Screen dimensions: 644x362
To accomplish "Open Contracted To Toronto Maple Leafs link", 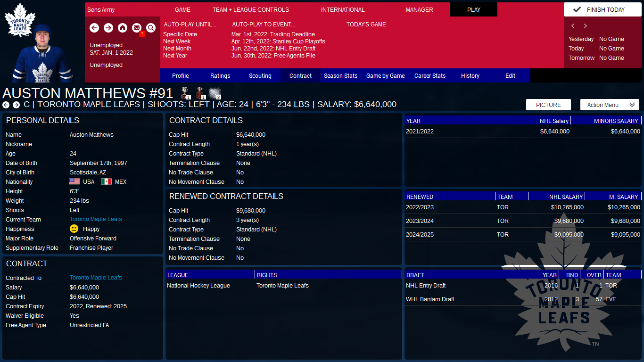I will coord(96,278).
